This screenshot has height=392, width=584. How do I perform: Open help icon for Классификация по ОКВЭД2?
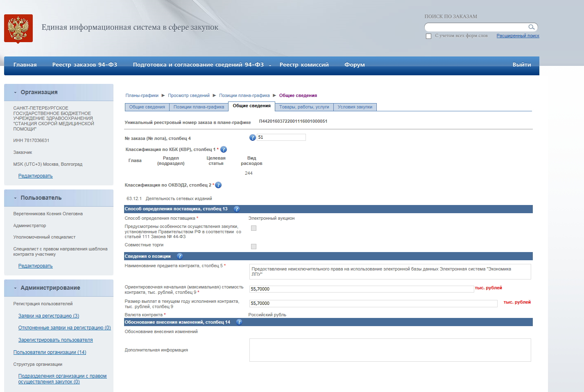(218, 185)
